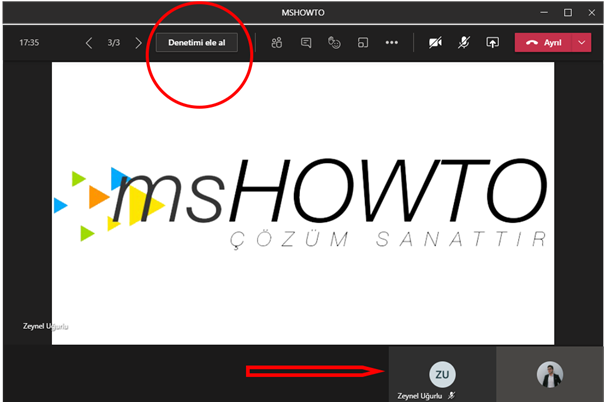
Task: Open breakout rooms icon
Action: (363, 42)
